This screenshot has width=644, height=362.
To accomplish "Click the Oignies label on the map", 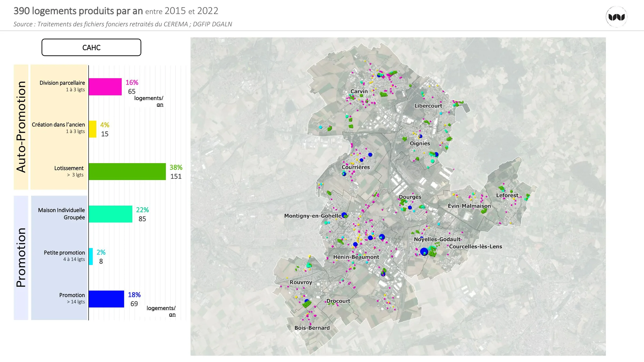I will pyautogui.click(x=420, y=143).
